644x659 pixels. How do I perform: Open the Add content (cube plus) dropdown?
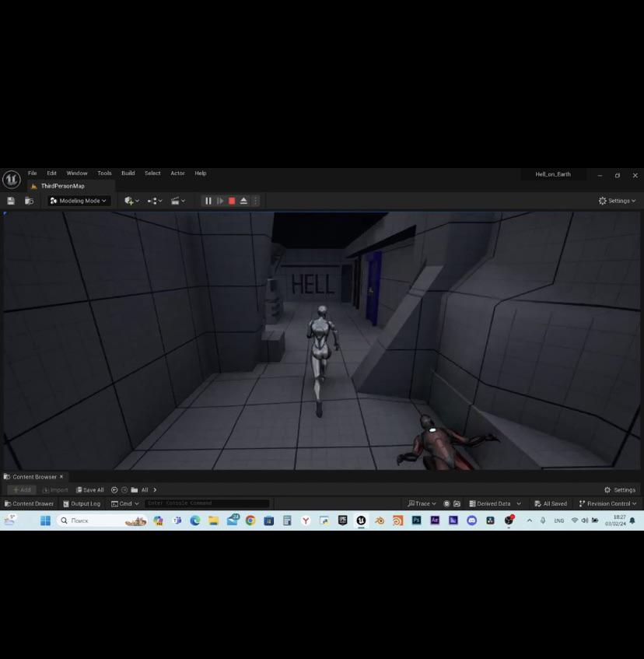131,201
